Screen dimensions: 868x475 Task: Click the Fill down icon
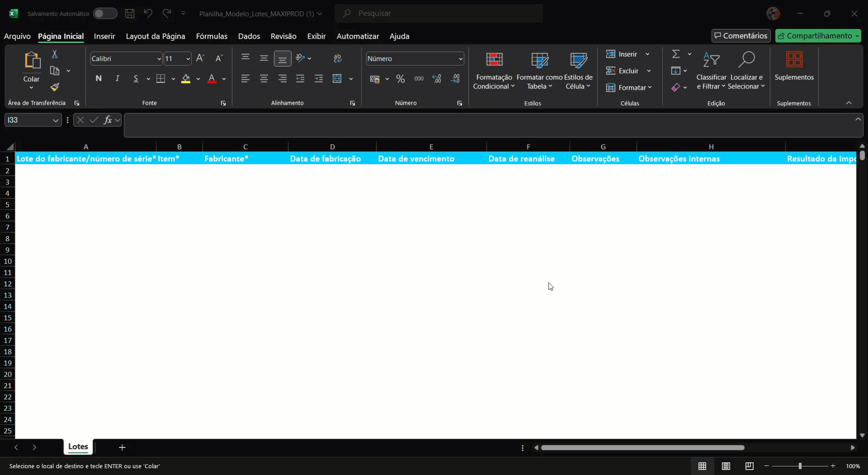(676, 71)
